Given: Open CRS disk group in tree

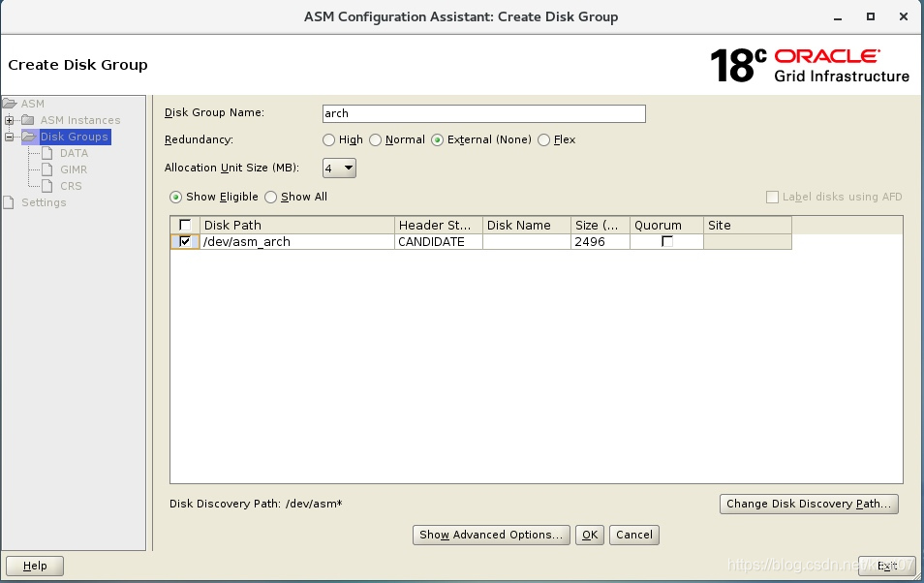Looking at the screenshot, I should pyautogui.click(x=71, y=186).
